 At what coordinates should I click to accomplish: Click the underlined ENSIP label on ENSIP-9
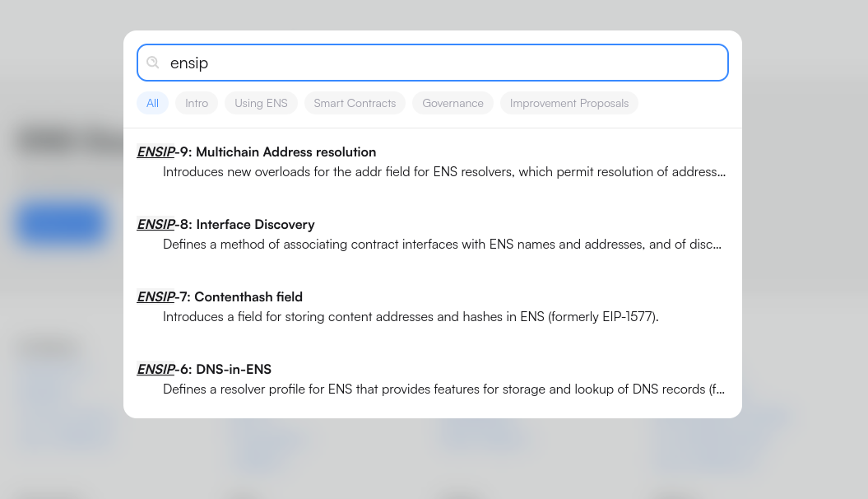point(155,152)
